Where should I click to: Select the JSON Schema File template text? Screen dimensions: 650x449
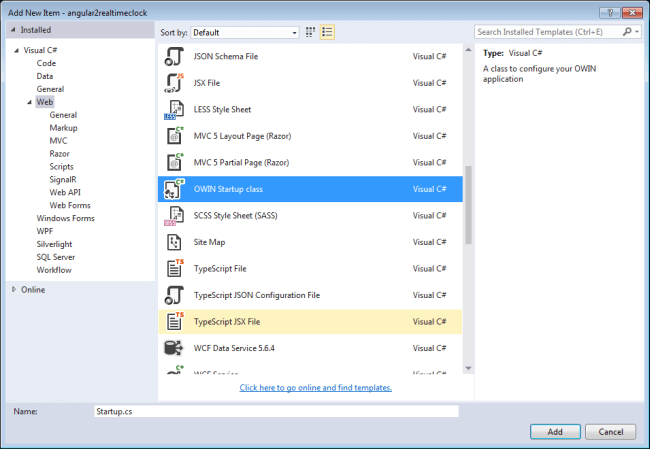(x=226, y=56)
